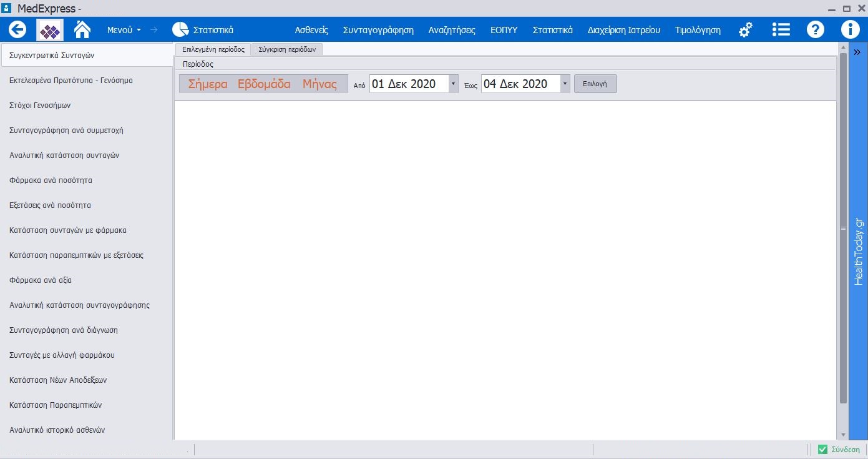Expand the HealthToday.gr side panel chevron
Screen dimensions: 868x459
point(857,52)
